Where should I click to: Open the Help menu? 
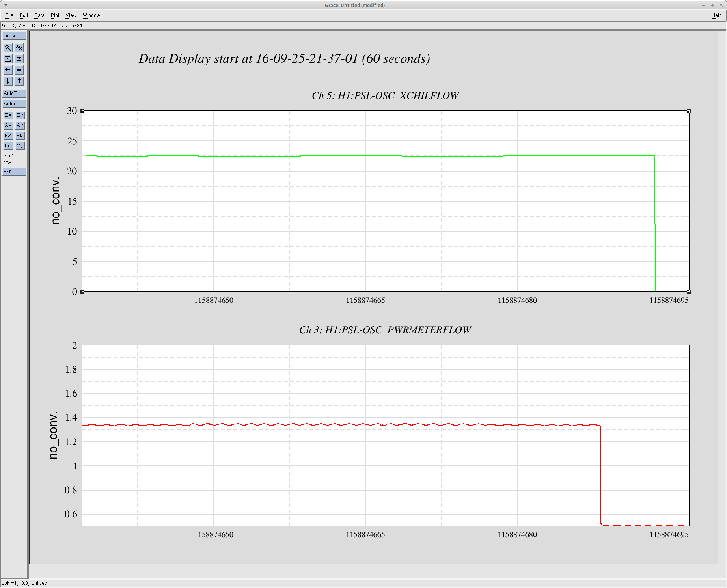(716, 15)
